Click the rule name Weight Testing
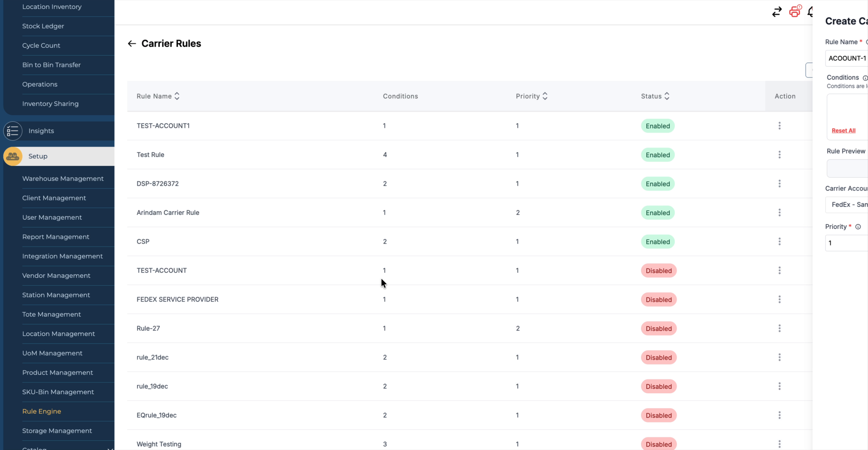The image size is (868, 450). pyautogui.click(x=159, y=444)
